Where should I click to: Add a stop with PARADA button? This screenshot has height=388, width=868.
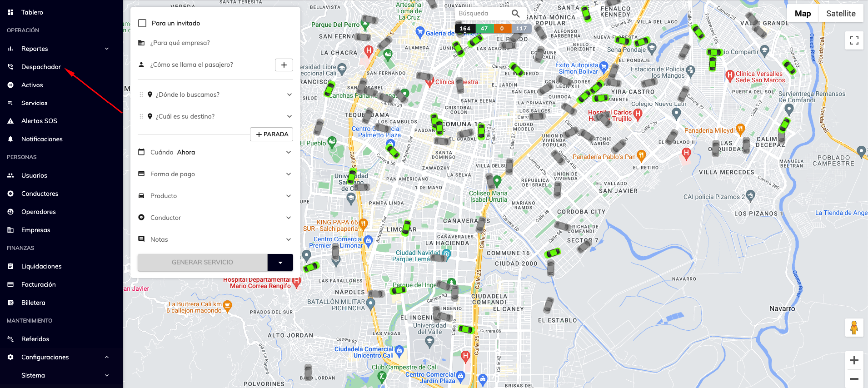[272, 134]
